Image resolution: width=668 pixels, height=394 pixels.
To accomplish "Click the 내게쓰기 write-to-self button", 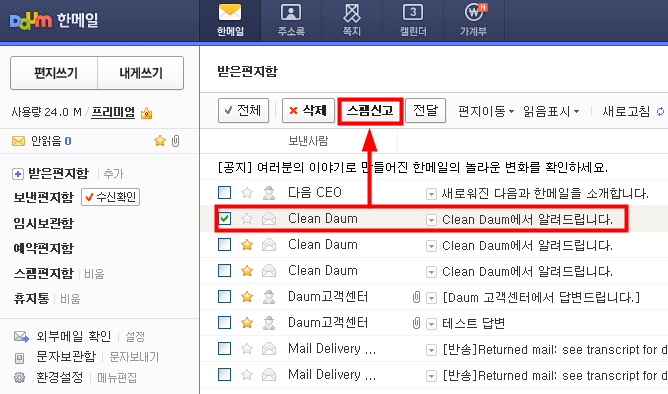I will pos(141,73).
